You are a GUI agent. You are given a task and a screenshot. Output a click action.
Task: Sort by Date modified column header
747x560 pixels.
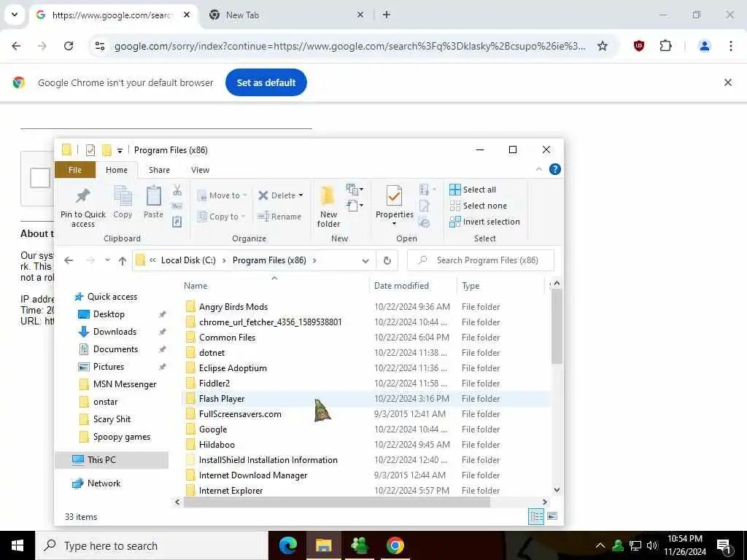[x=401, y=286]
